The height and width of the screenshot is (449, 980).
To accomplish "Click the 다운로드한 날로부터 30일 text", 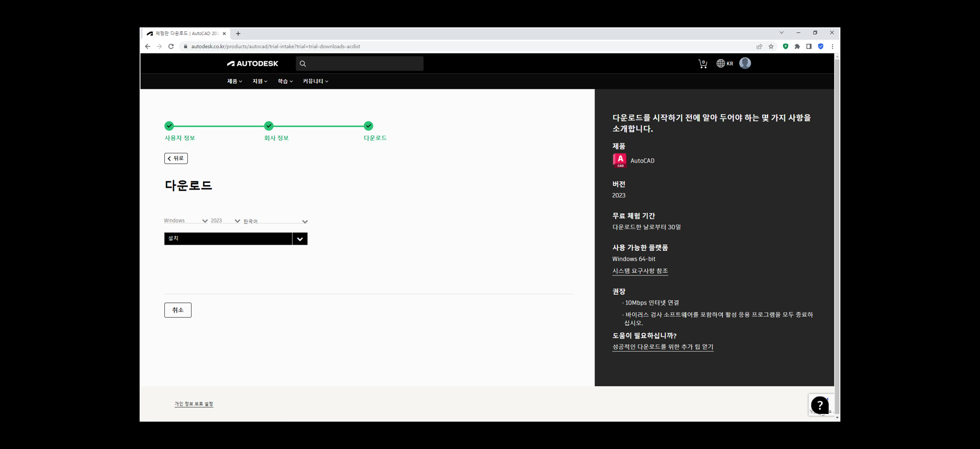I will point(647,227).
